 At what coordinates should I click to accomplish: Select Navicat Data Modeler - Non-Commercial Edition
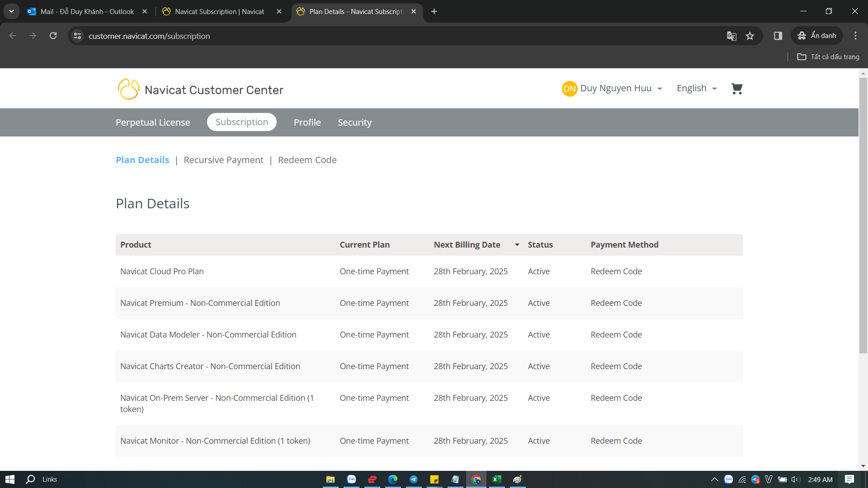(208, 334)
